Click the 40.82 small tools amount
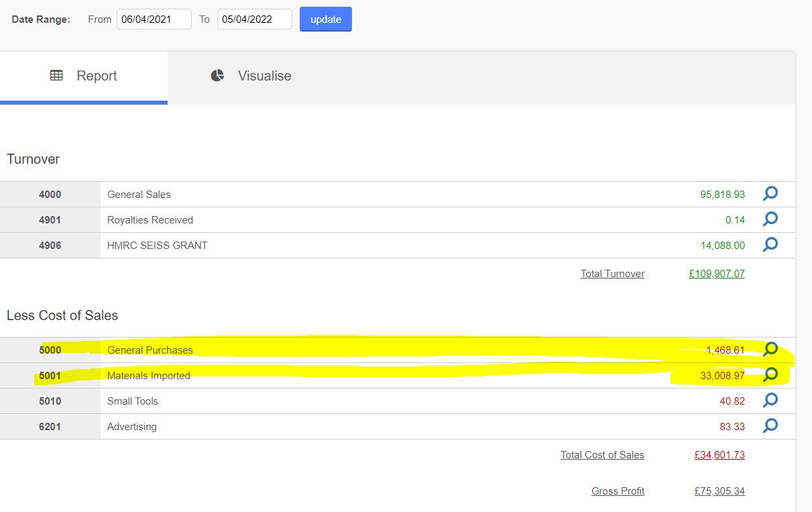This screenshot has width=812, height=512. click(x=732, y=401)
